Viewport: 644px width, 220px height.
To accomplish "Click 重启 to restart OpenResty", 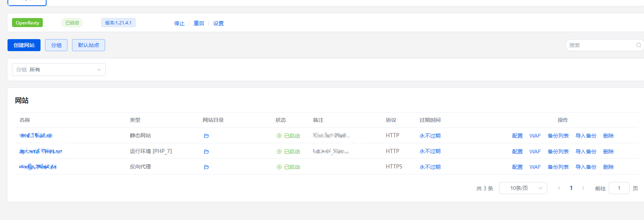I will [199, 23].
